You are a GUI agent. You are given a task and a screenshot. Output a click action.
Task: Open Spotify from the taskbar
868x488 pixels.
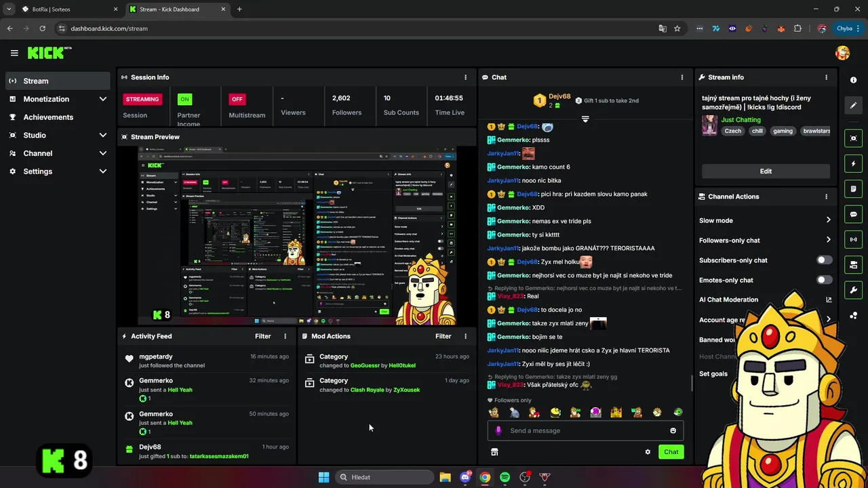(505, 477)
